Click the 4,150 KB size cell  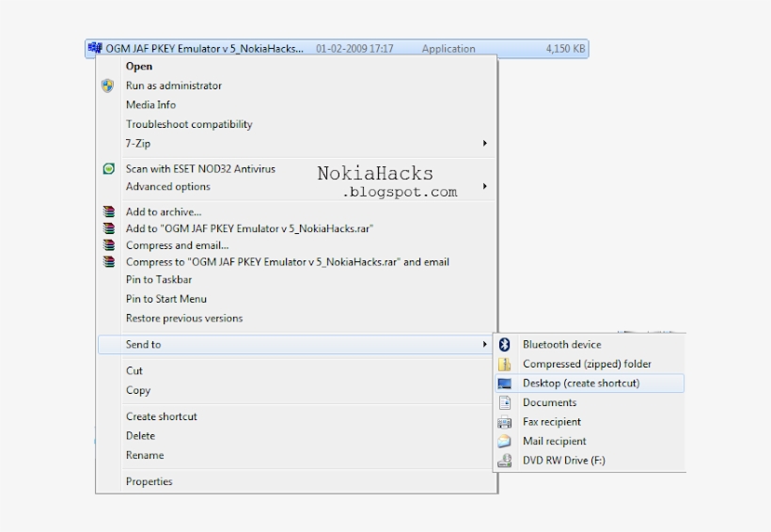pos(565,48)
